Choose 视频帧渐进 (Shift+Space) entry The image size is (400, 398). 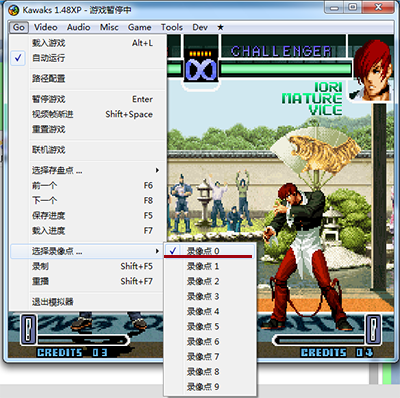click(88, 114)
